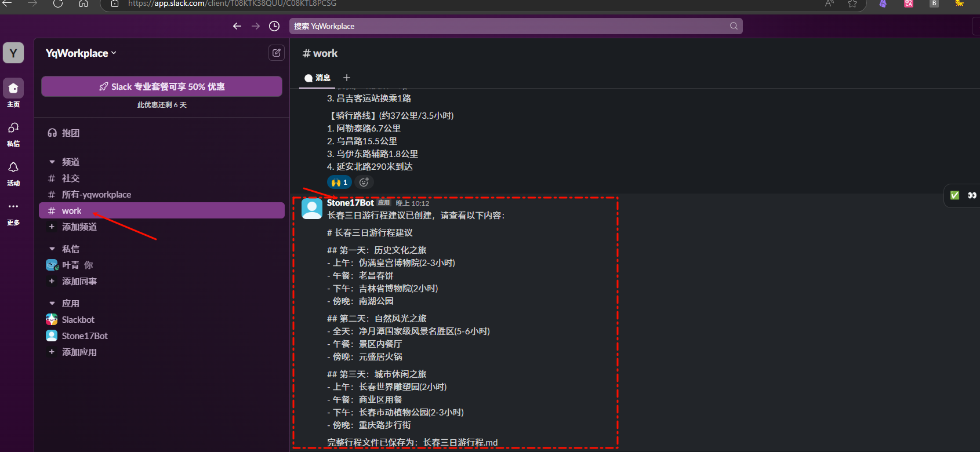Collapse the Channels section arrow
The width and height of the screenshot is (980, 452).
[x=52, y=162]
